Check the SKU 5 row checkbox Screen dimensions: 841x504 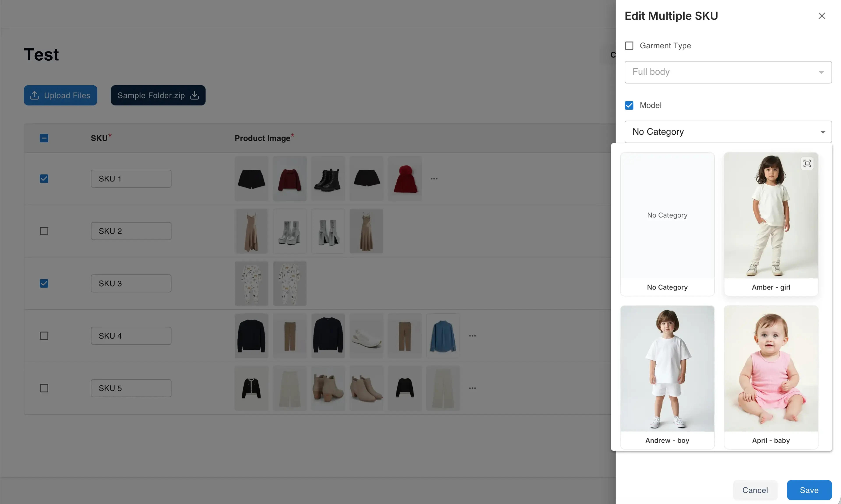[44, 388]
